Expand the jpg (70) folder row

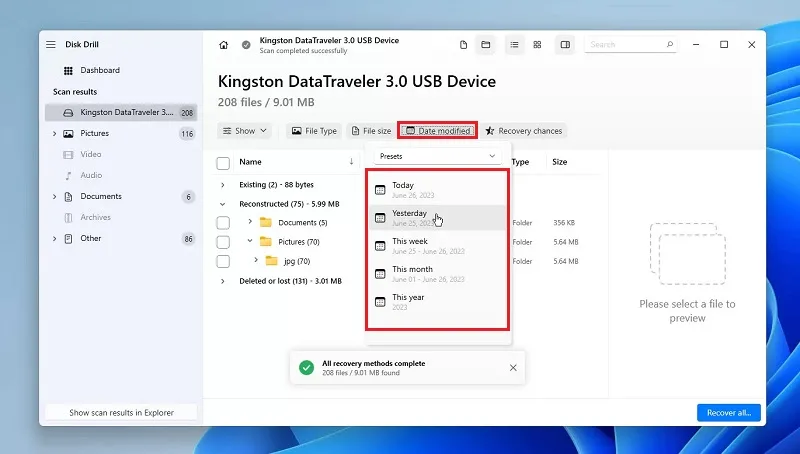[x=256, y=260]
